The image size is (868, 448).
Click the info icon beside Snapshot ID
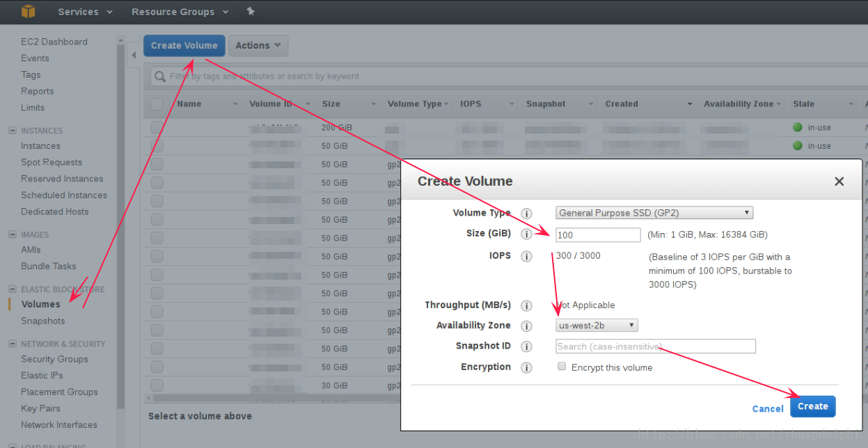point(527,346)
